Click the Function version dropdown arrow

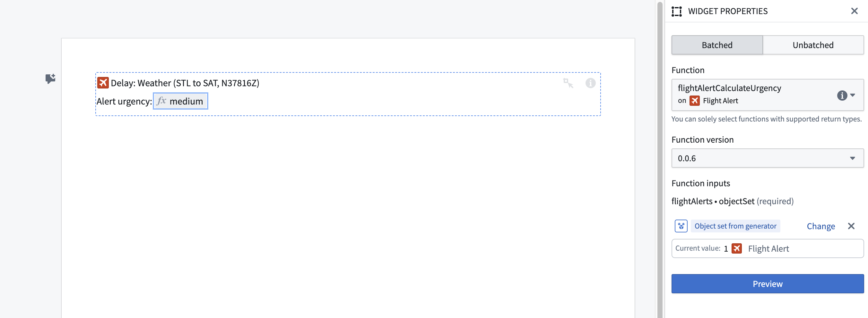pyautogui.click(x=852, y=158)
